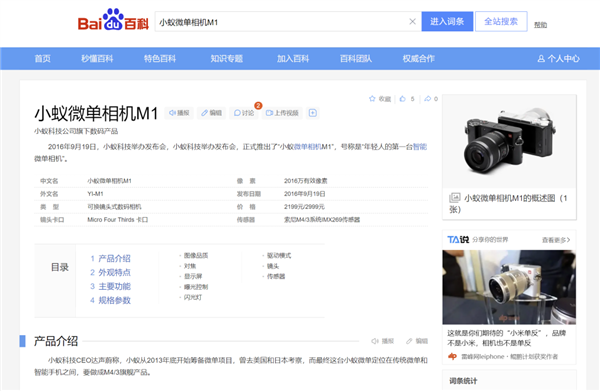Open the 对焦 catalog subitem
The image size is (600, 391).
pyautogui.click(x=190, y=266)
